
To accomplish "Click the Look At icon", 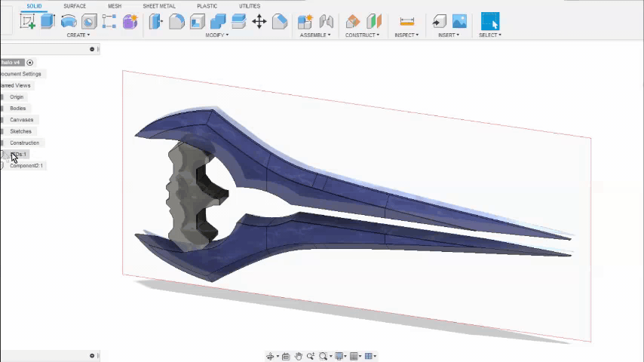I will [286, 356].
